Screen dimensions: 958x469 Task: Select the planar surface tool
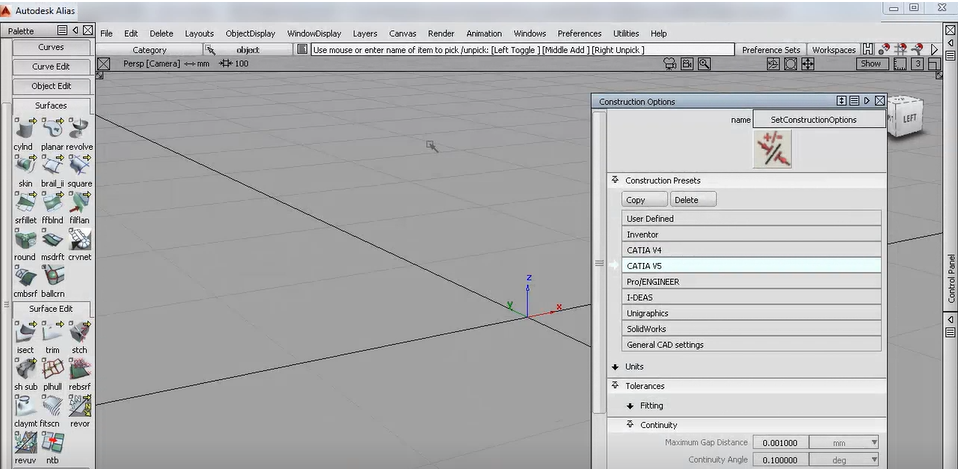click(53, 129)
